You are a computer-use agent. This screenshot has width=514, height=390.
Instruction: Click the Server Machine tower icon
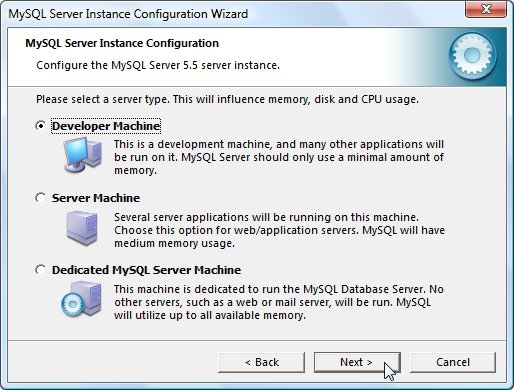[82, 228]
